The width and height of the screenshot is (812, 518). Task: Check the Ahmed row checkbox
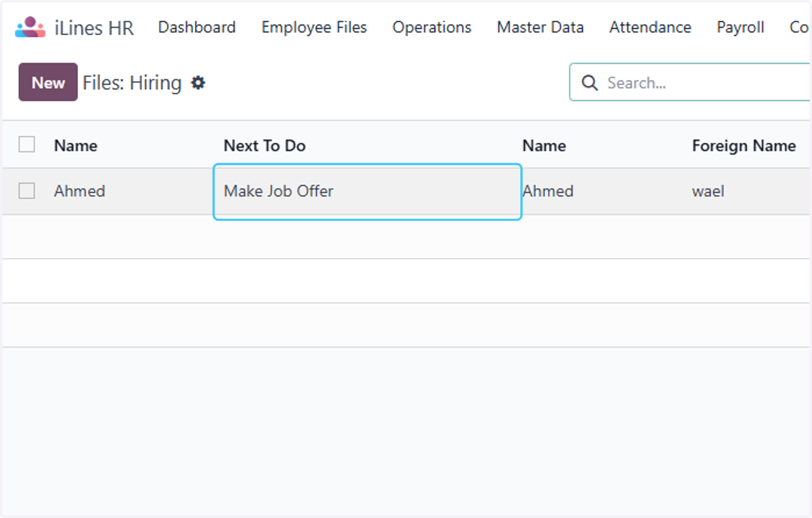coord(27,191)
